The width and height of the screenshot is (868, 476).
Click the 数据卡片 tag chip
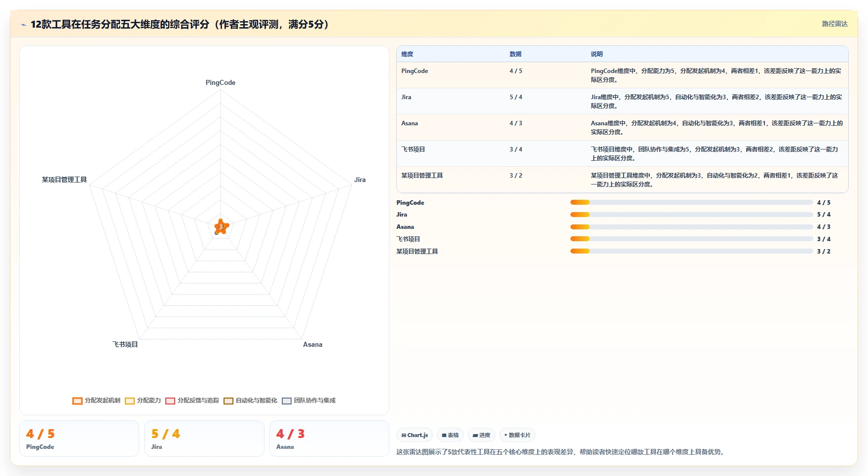517,435
